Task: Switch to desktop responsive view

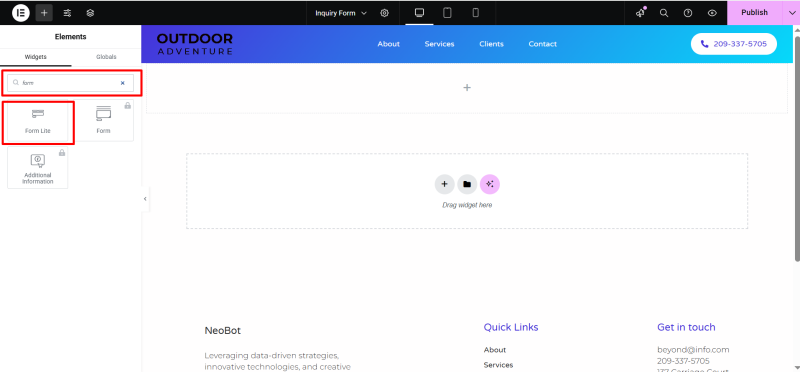Action: (x=419, y=13)
